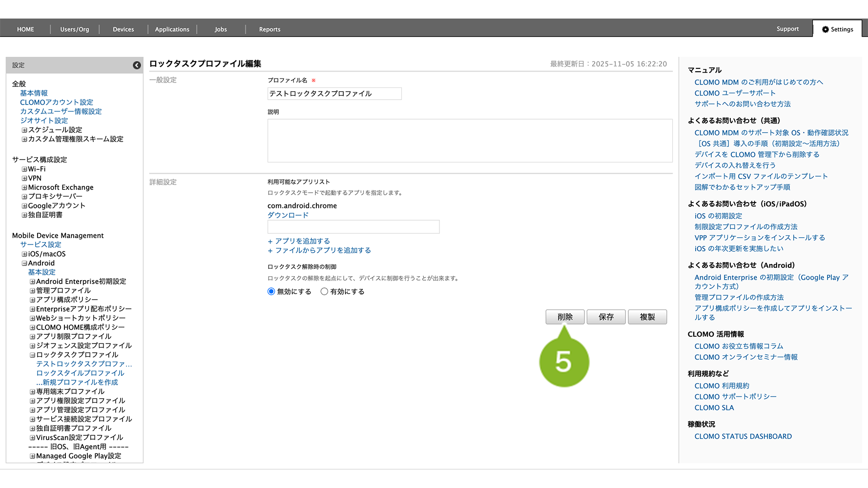Viewport: 868px width, 488px height.
Task: Collapse ロックタスクプロファイル tree node
Action: pyautogui.click(x=32, y=355)
